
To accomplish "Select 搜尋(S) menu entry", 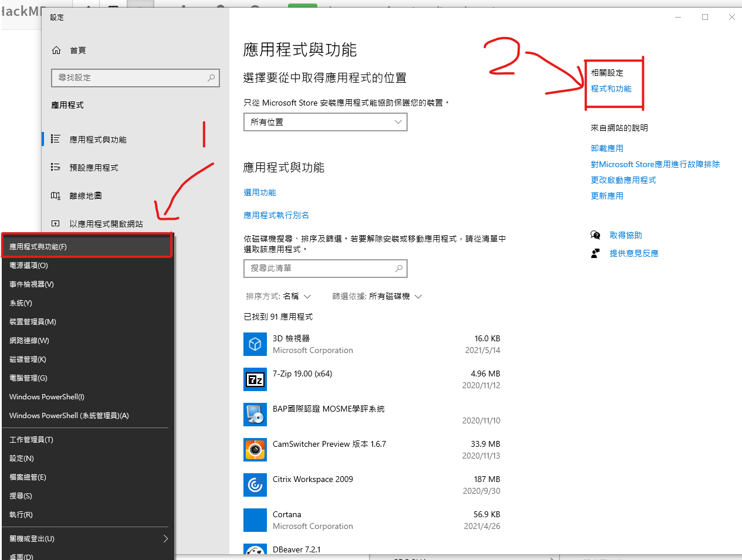I will pyautogui.click(x=87, y=495).
